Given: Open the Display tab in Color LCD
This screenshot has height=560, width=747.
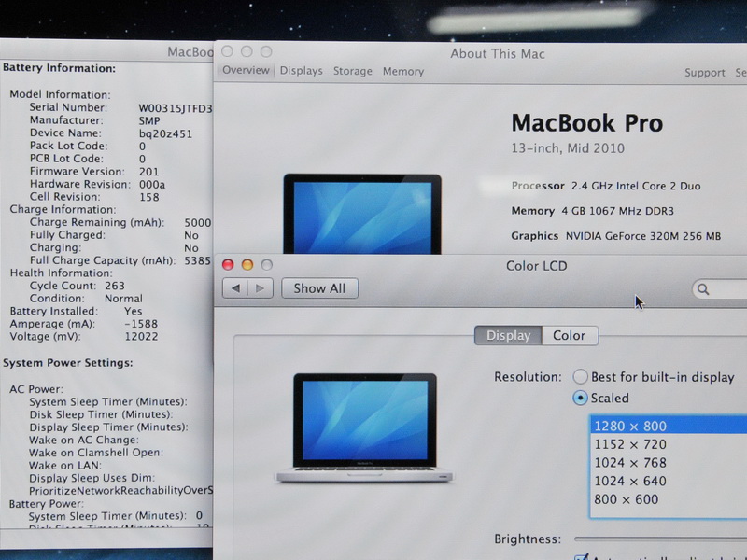Looking at the screenshot, I should pos(508,336).
